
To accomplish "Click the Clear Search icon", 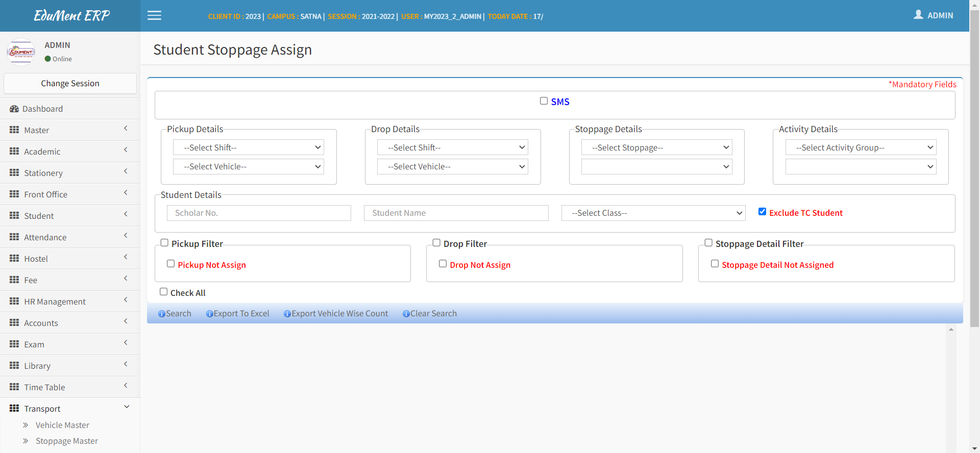I will coord(406,314).
